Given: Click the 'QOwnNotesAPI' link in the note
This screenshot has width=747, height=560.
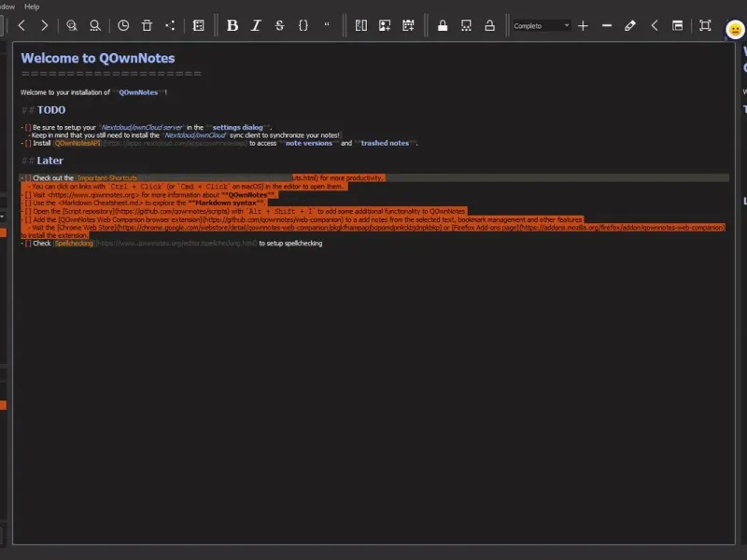Looking at the screenshot, I should point(77,144).
